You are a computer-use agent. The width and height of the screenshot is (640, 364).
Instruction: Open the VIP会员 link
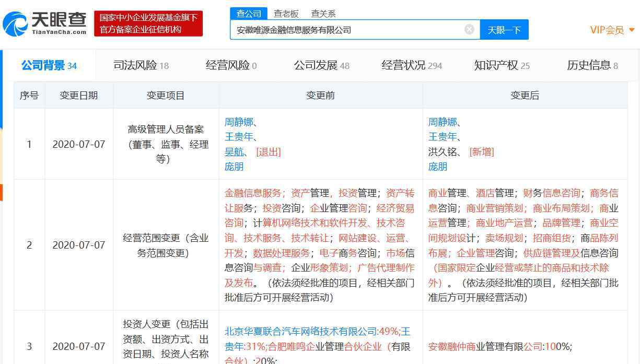(x=607, y=30)
